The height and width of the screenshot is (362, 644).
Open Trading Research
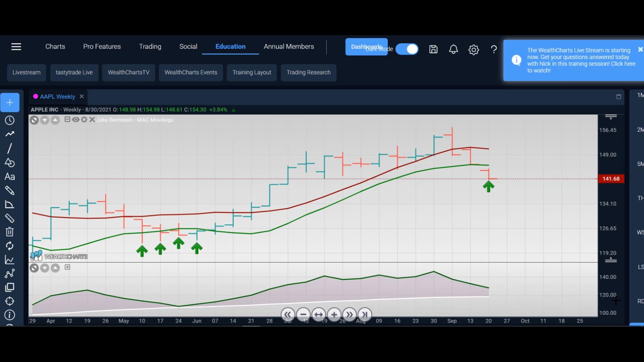point(309,72)
